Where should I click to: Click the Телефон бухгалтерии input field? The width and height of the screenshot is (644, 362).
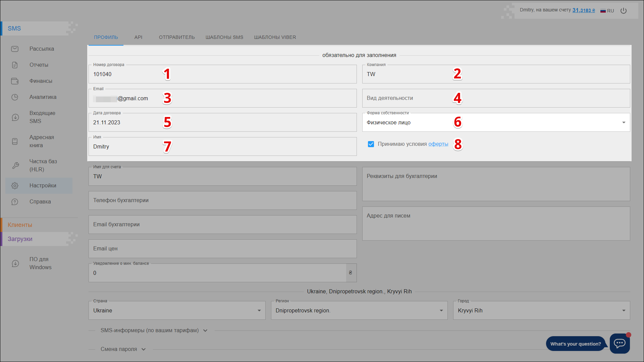tap(222, 200)
